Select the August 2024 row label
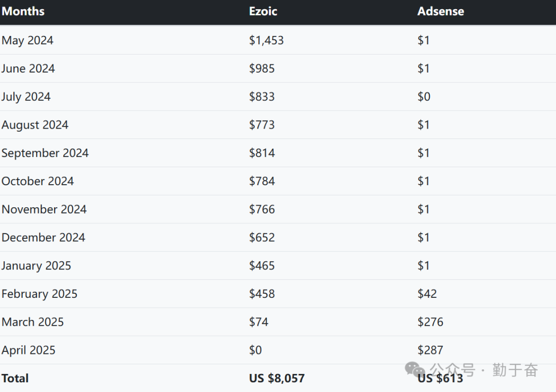Image resolution: width=556 pixels, height=392 pixels. point(35,125)
